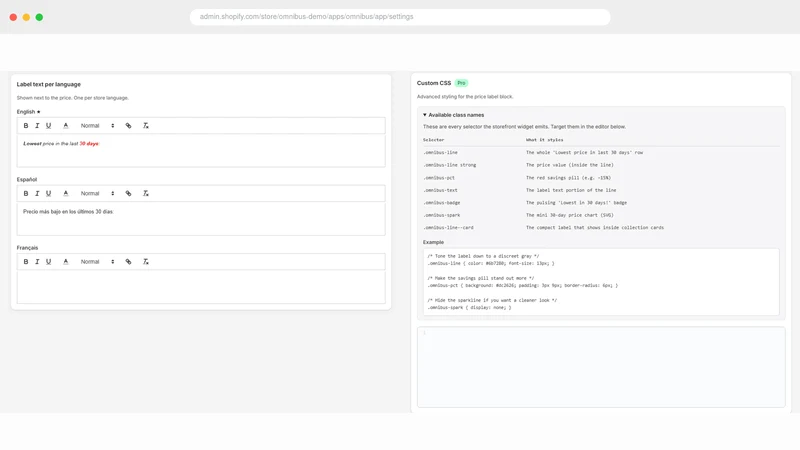Toggle underline in the English editor

coord(48,126)
